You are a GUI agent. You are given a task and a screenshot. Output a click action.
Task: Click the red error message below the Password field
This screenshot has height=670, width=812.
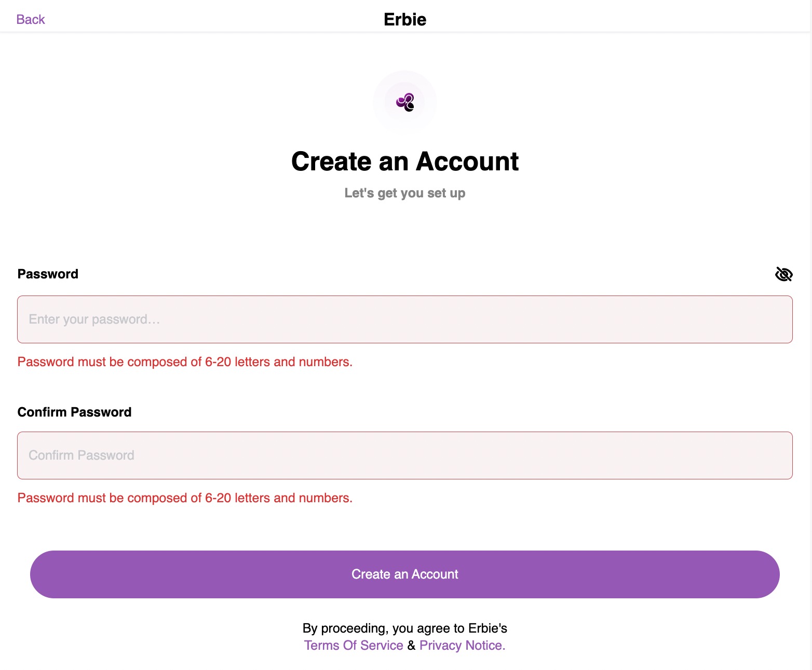pos(185,362)
